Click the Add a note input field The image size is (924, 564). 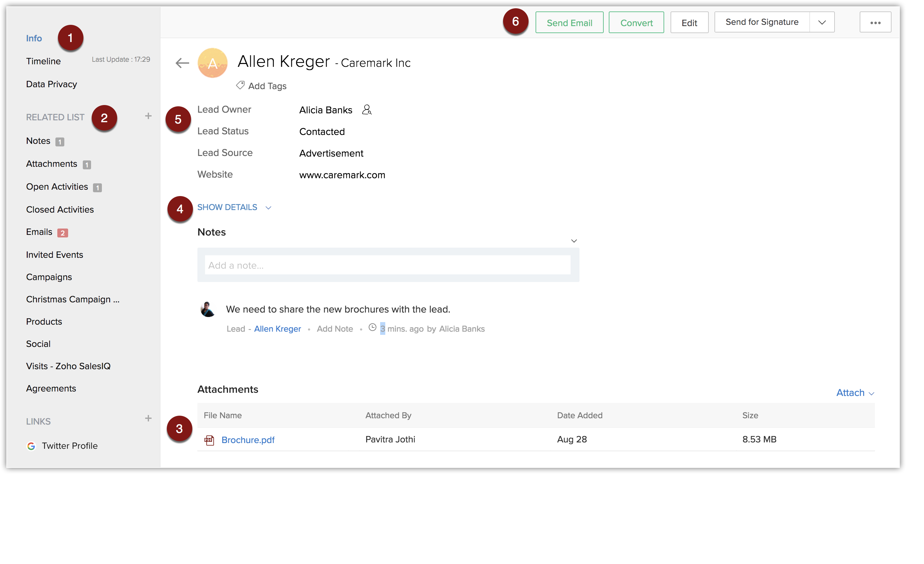387,265
